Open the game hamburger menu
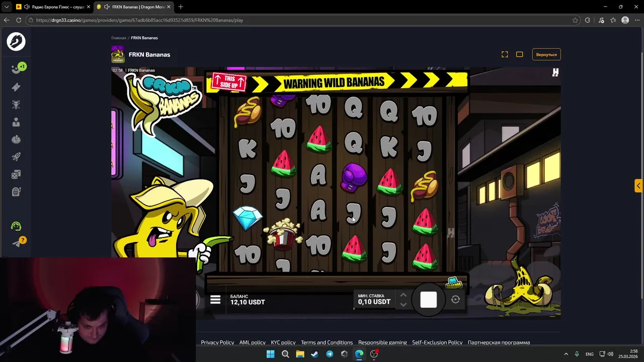 tap(215, 300)
